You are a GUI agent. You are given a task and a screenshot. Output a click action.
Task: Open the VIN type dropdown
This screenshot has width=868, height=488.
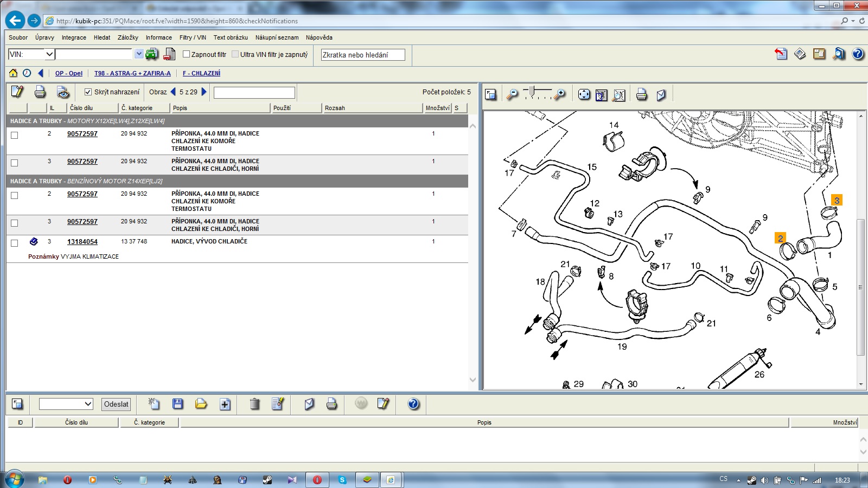49,54
